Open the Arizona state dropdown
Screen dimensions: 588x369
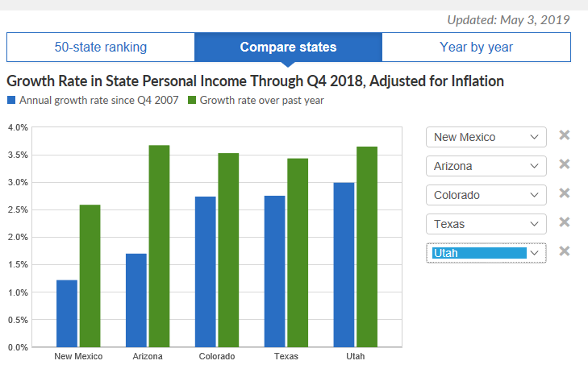tap(486, 166)
